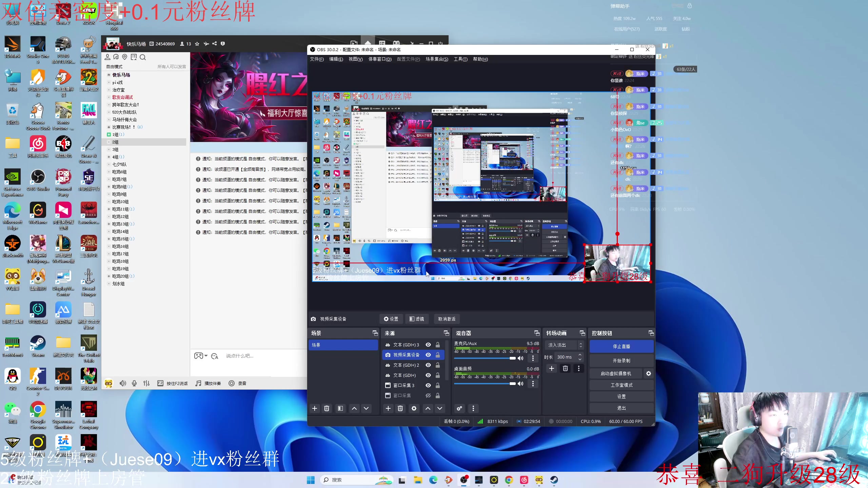The image size is (868, 488).
Task: Show the hidden 窗口采集 source
Action: coord(428,395)
